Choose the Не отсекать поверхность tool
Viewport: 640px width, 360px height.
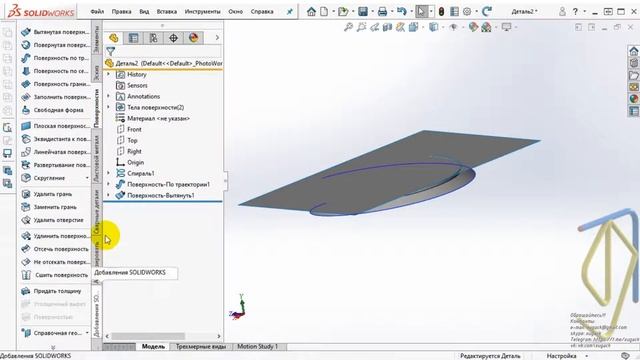pyautogui.click(x=55, y=262)
